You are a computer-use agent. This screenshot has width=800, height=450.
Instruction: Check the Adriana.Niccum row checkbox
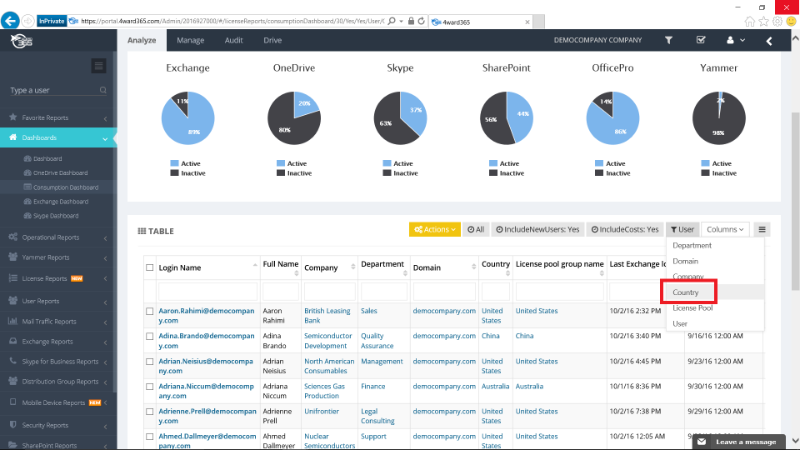pyautogui.click(x=149, y=386)
